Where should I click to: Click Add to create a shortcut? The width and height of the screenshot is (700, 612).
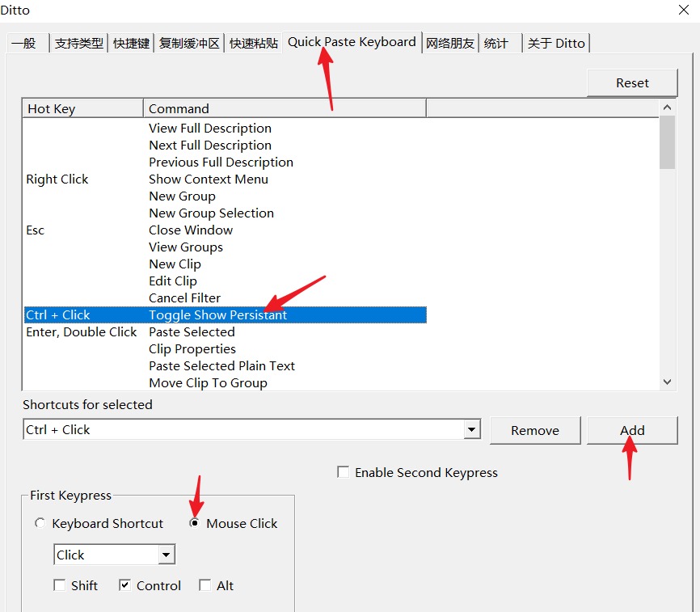click(x=632, y=431)
